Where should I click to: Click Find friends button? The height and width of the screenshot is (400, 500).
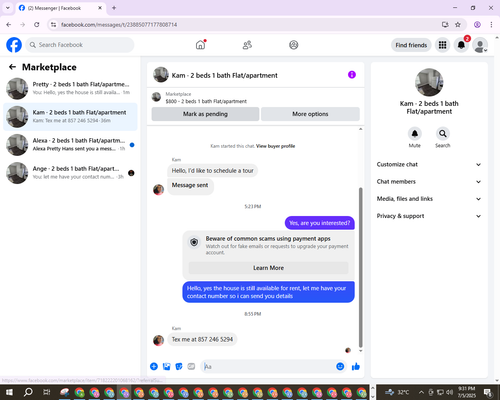411,45
